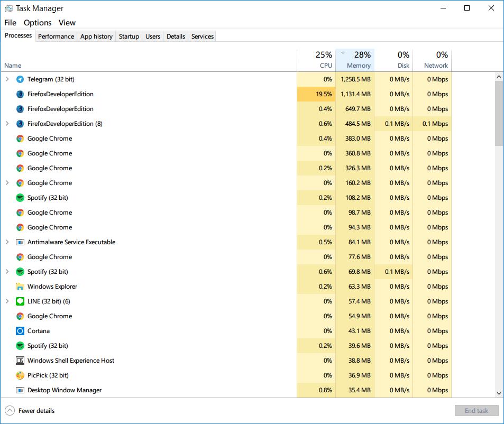
Task: Select the Windows Explorer process name
Action: click(52, 287)
